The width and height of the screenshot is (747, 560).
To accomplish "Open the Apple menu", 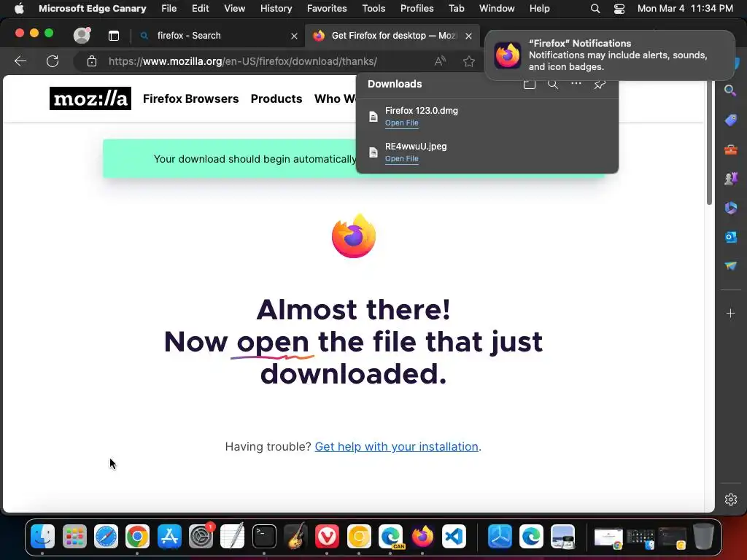I will point(19,9).
